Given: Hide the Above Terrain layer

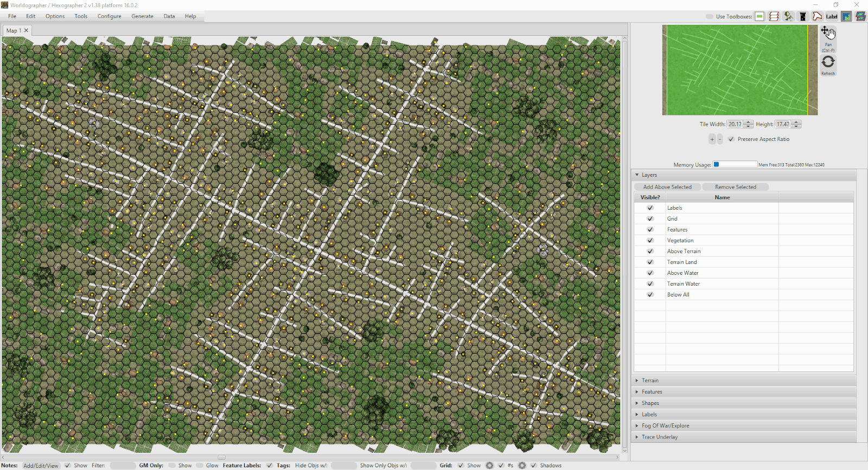Looking at the screenshot, I should tap(650, 251).
